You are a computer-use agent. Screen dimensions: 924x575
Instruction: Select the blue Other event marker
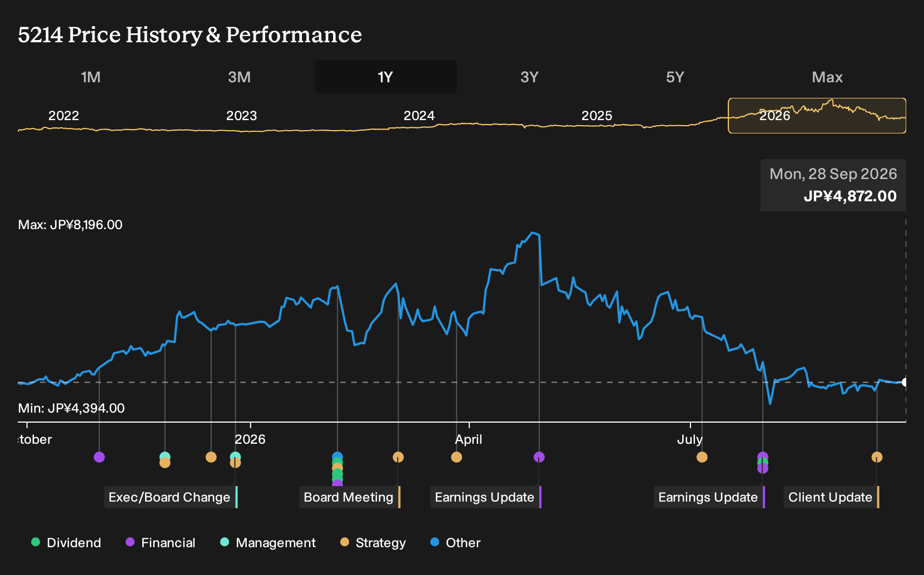337,457
